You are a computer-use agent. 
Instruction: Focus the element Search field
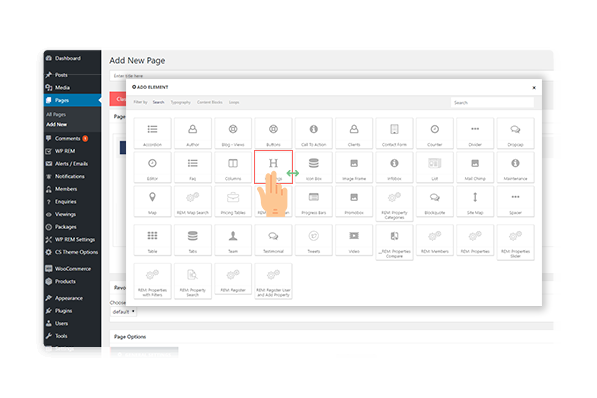tap(492, 102)
